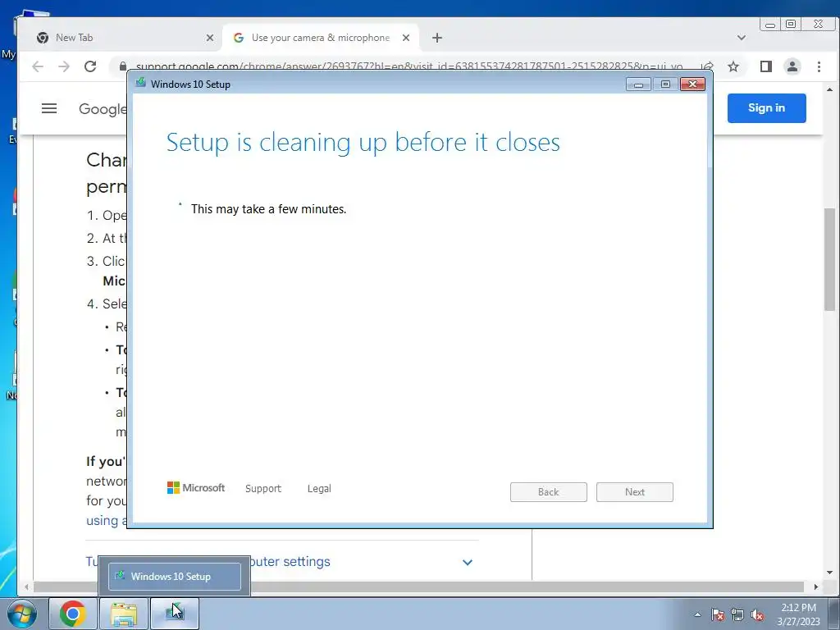Go back with Chrome's back arrow
This screenshot has height=630, width=840.
38,66
